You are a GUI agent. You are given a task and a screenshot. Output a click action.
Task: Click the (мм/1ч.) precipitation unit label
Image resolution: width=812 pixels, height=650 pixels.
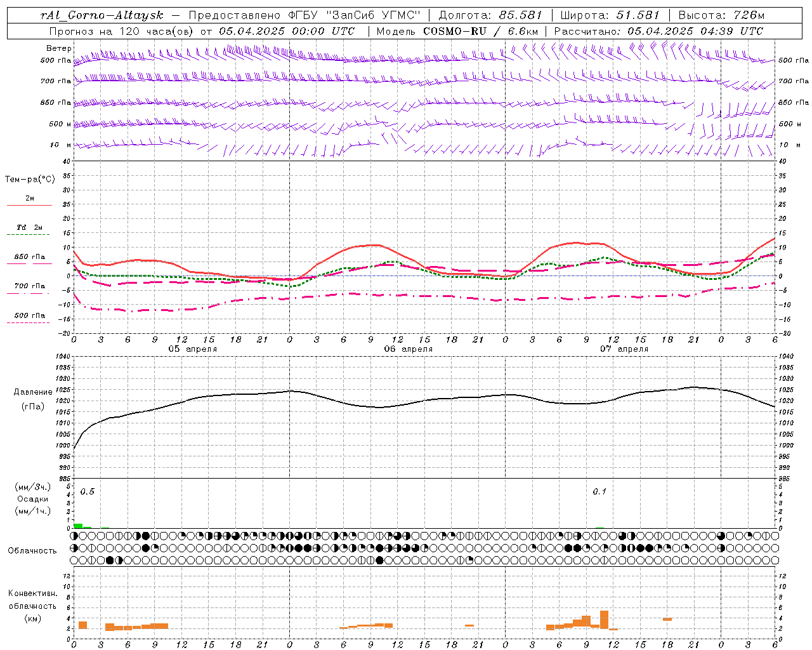click(x=33, y=511)
